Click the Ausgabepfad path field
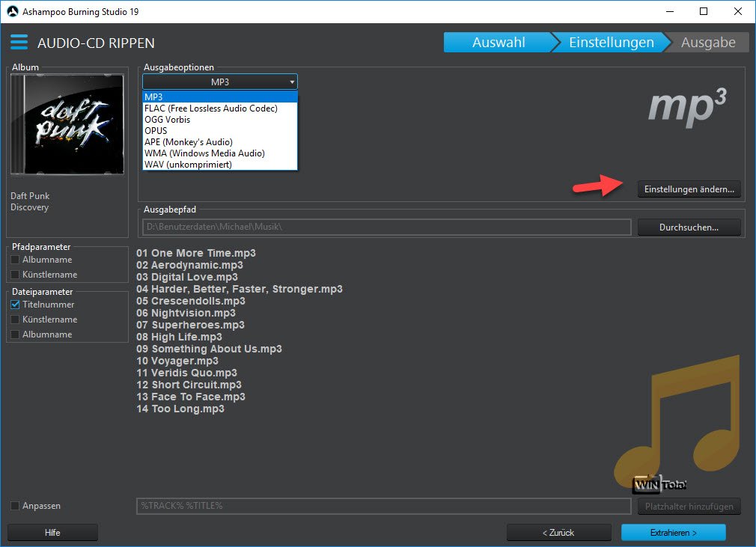 coord(387,227)
